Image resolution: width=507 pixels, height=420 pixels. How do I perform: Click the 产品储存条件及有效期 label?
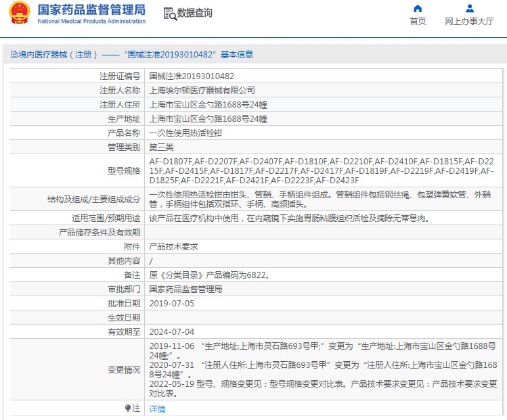[x=100, y=233]
